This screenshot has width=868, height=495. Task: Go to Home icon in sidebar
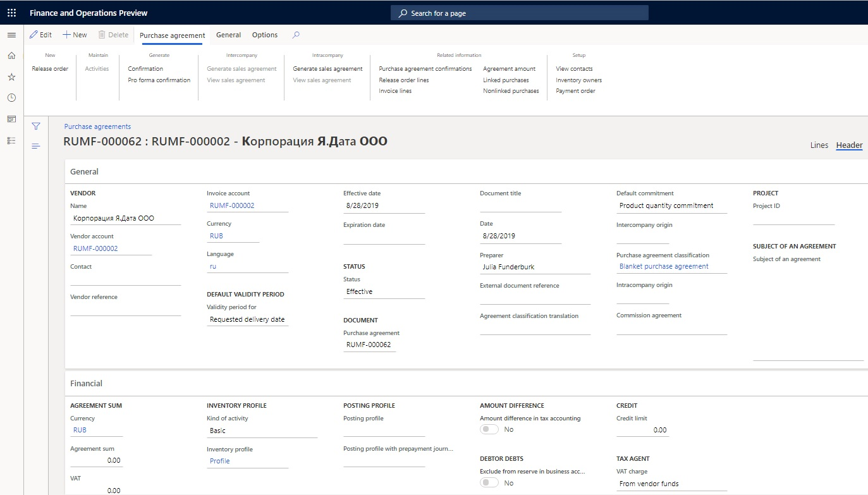coord(11,56)
